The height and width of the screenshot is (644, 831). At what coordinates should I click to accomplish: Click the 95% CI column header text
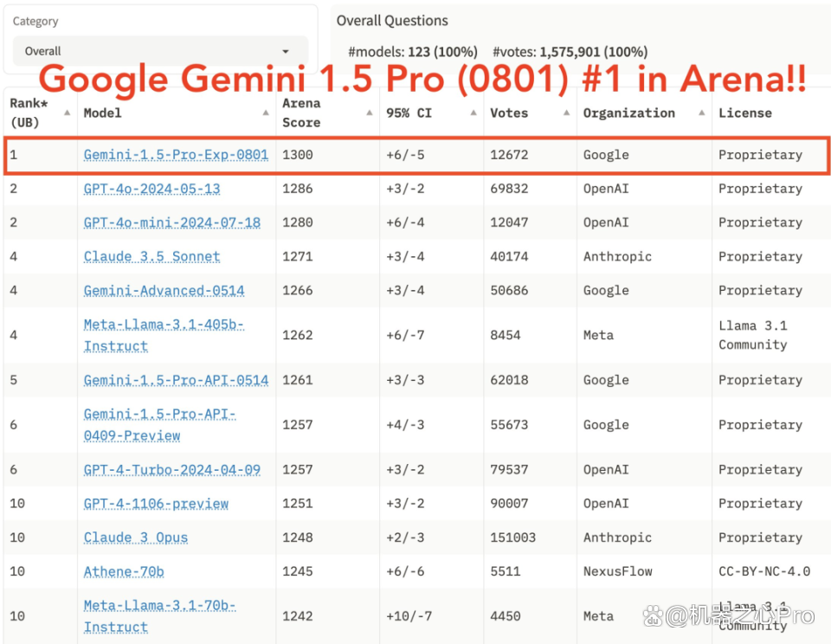coord(409,113)
